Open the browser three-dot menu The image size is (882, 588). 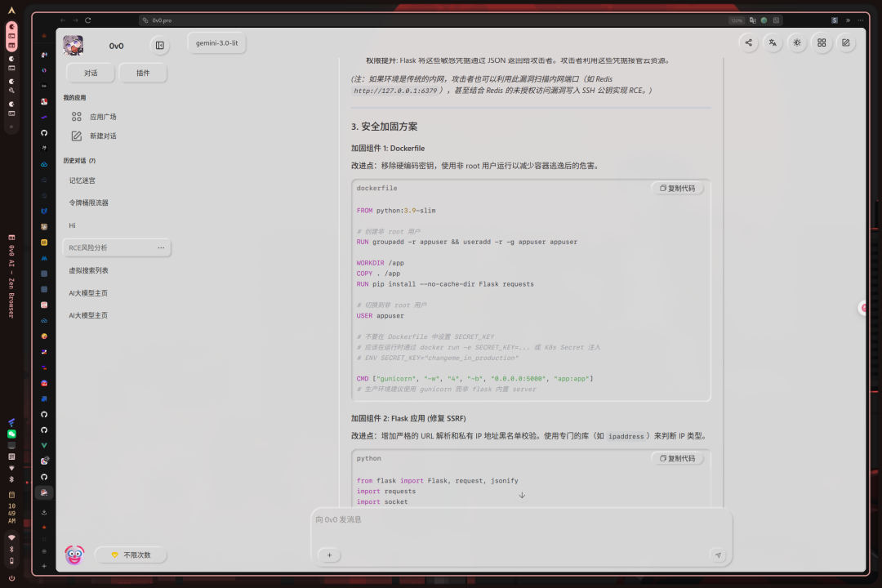tap(861, 20)
